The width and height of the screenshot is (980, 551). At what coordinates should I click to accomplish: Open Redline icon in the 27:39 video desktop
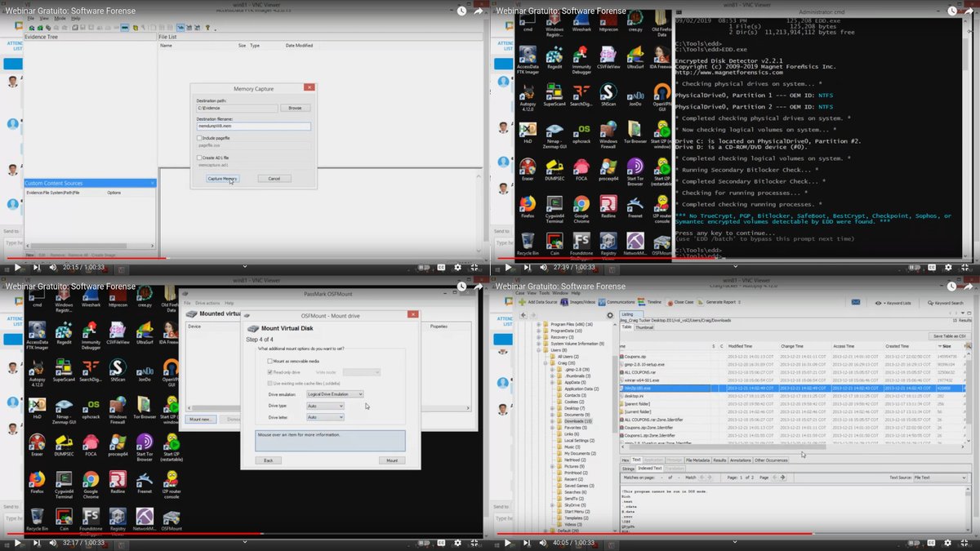tap(608, 207)
